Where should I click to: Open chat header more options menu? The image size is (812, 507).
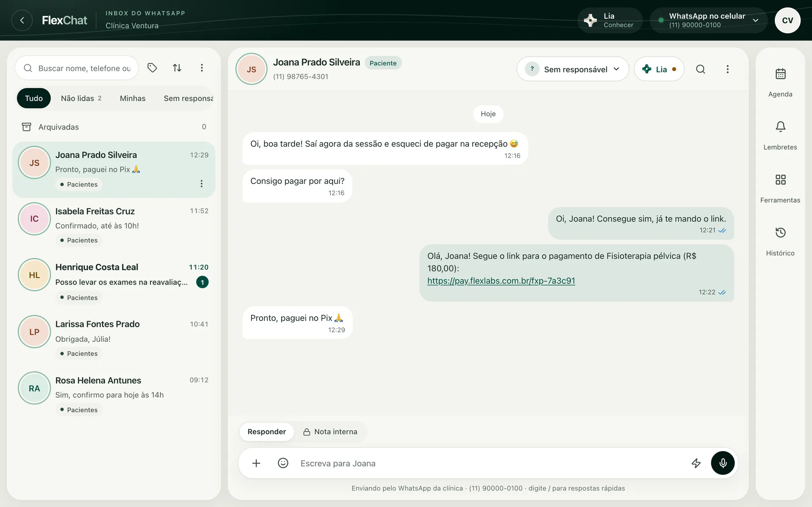727,69
